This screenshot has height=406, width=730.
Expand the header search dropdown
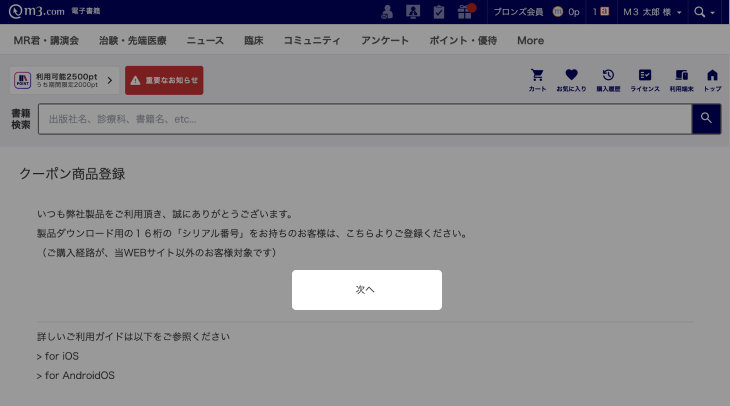(705, 12)
